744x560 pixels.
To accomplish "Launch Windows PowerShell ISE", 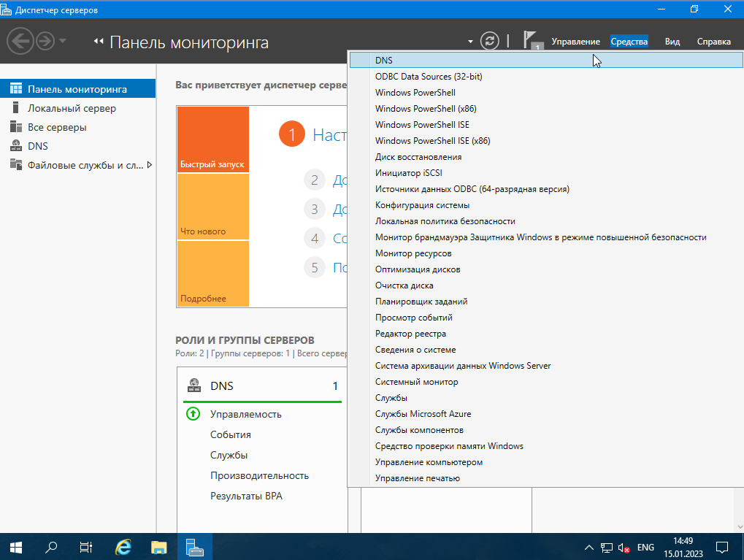I will click(x=546, y=125).
